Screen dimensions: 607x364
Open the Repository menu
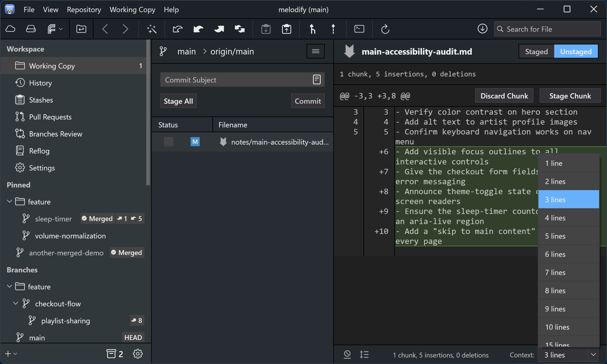pos(84,9)
